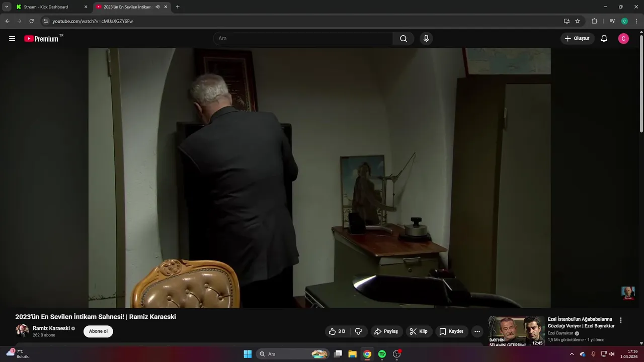Screen dimensions: 644x362
Task: Open the tab search dropdown arrow
Action: [7, 7]
